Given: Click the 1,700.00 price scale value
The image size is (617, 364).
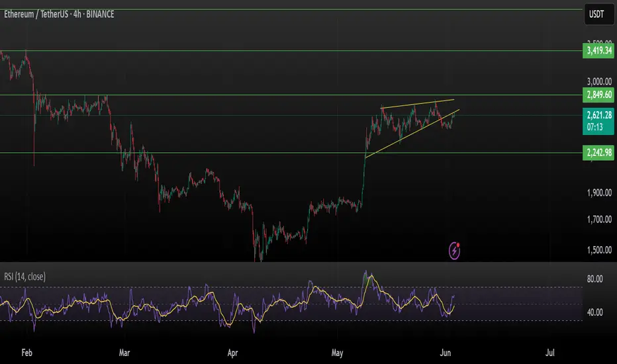Looking at the screenshot, I should (x=599, y=219).
